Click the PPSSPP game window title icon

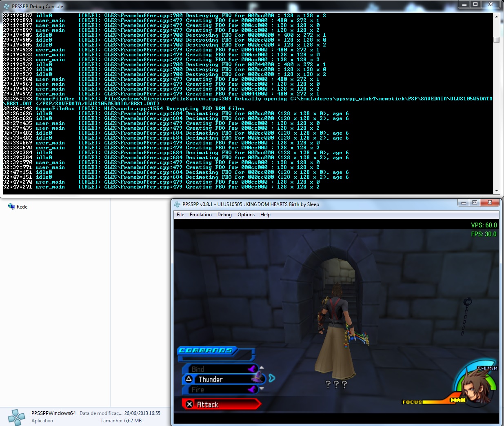click(x=177, y=204)
